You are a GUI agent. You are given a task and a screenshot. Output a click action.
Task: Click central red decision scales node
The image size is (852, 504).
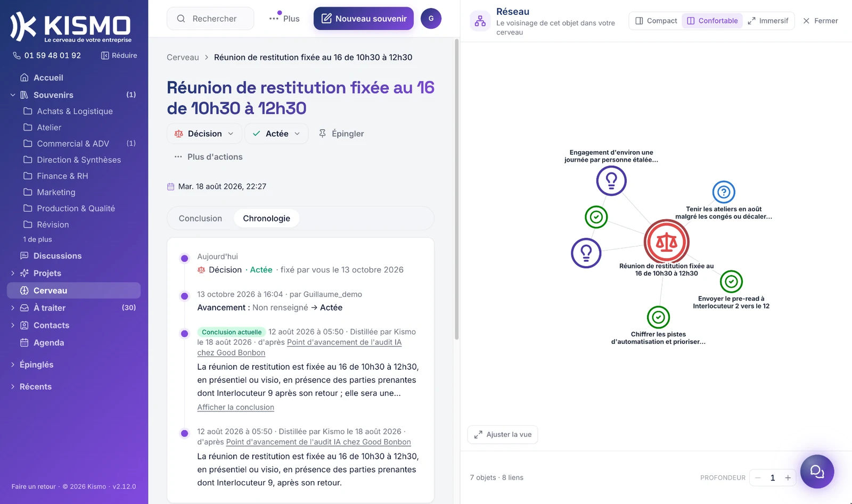tap(666, 242)
